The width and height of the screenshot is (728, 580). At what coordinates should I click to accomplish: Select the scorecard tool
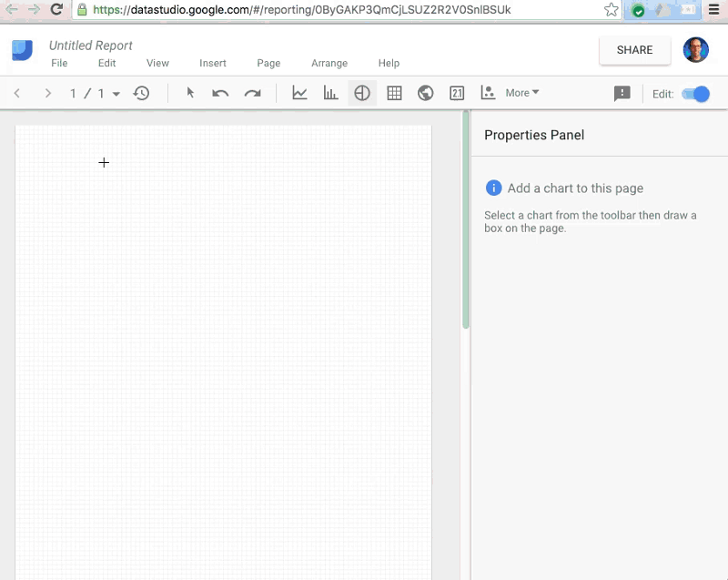coord(457,93)
